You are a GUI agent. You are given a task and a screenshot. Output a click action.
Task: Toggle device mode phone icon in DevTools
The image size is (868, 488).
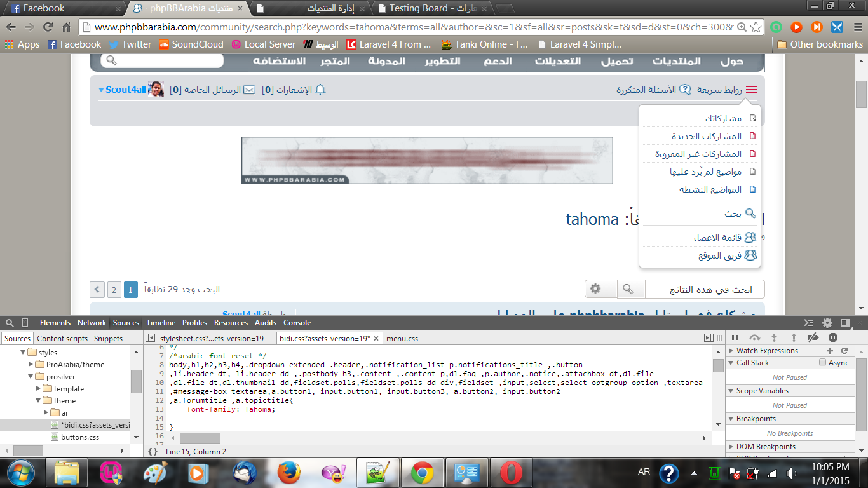click(x=25, y=323)
